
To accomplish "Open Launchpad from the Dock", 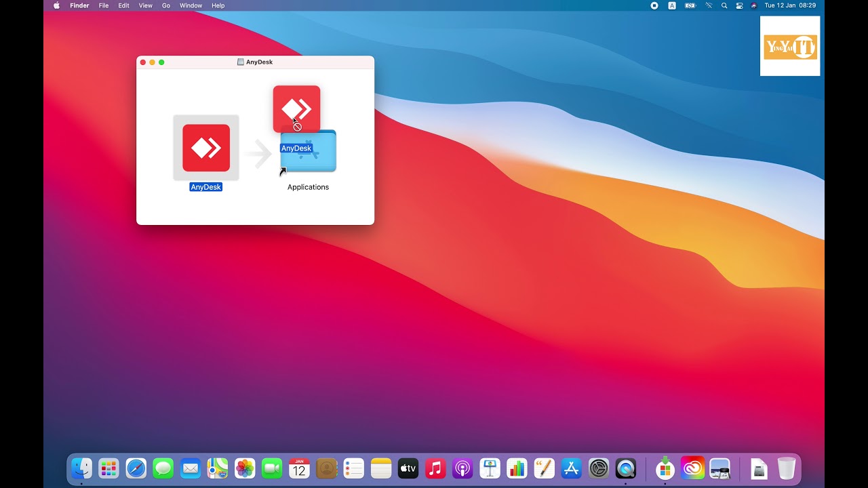I will (x=108, y=468).
